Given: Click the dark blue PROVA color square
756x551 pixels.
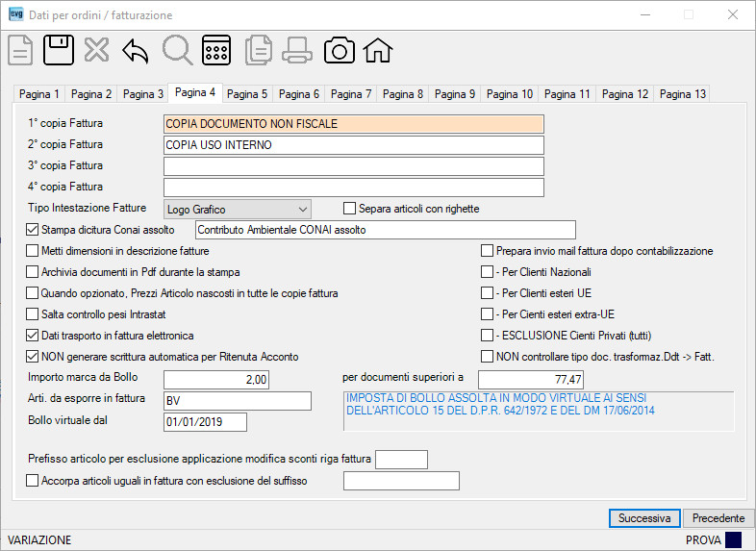Looking at the screenshot, I should 733,539.
